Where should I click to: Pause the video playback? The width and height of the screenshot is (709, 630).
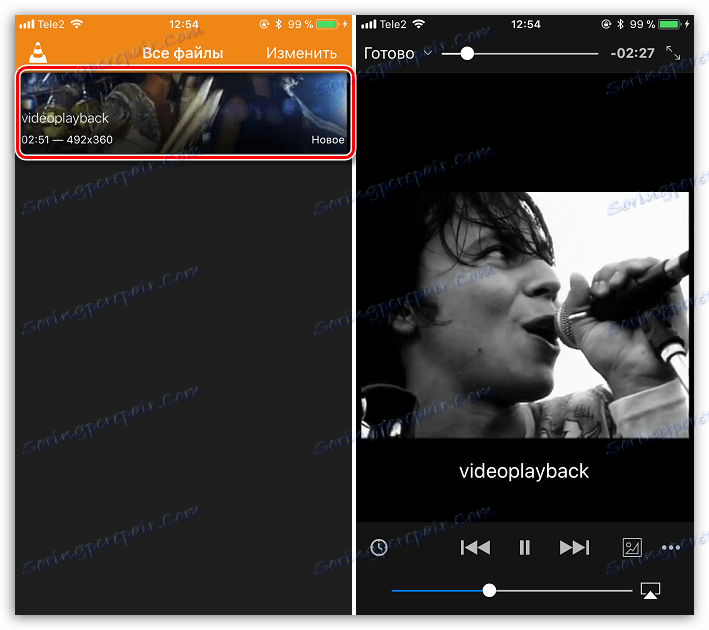[525, 547]
